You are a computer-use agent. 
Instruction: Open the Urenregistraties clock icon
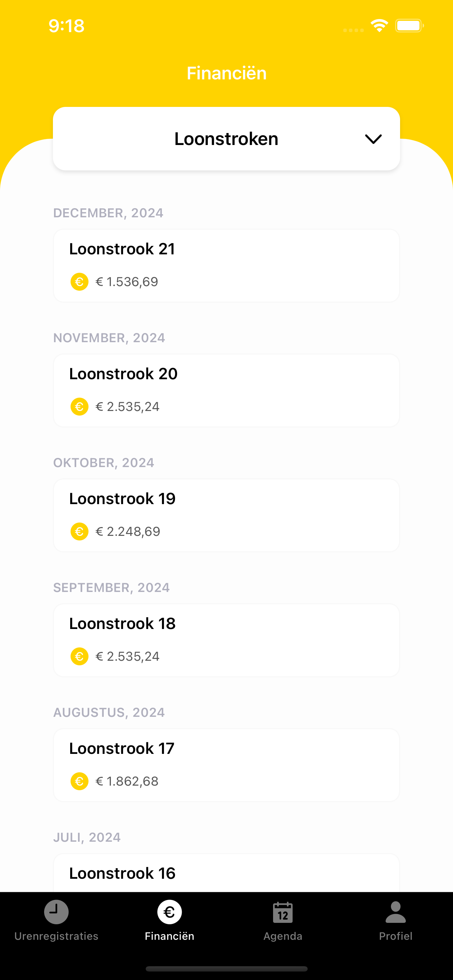56,912
